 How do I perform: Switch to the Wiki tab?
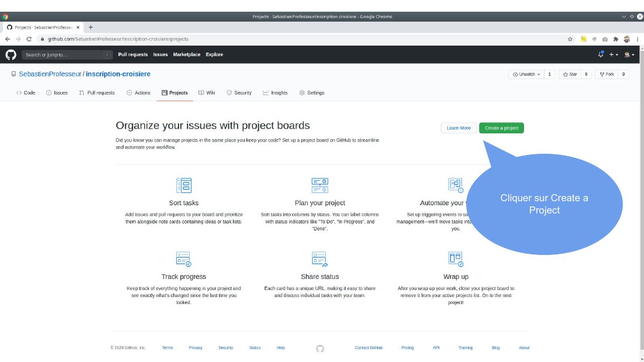click(207, 93)
